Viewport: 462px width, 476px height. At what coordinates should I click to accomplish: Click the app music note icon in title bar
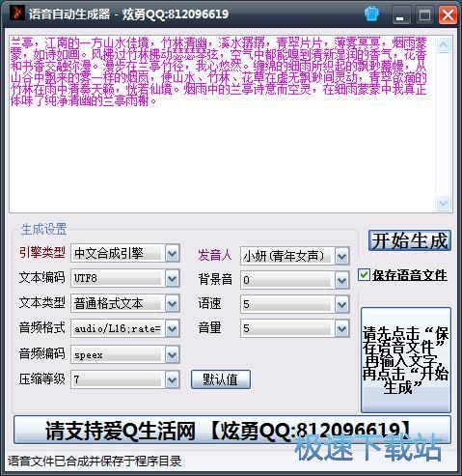pos(16,13)
